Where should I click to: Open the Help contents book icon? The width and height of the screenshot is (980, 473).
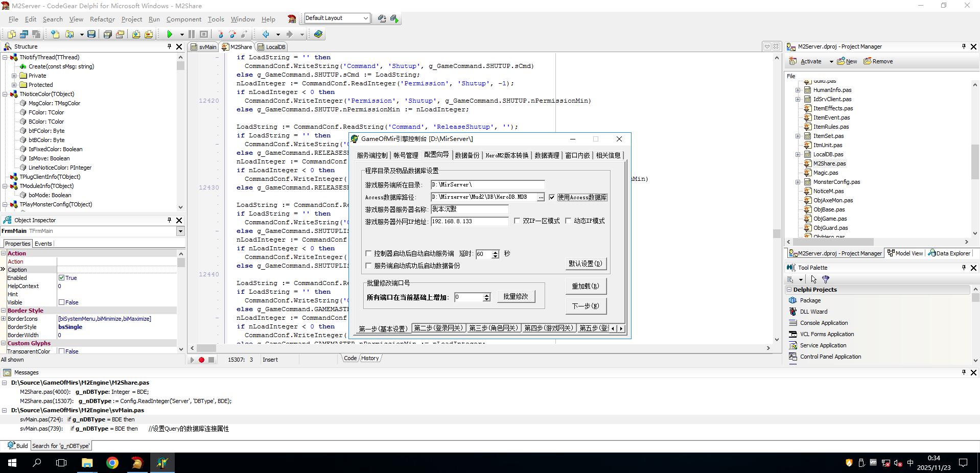pos(318,34)
